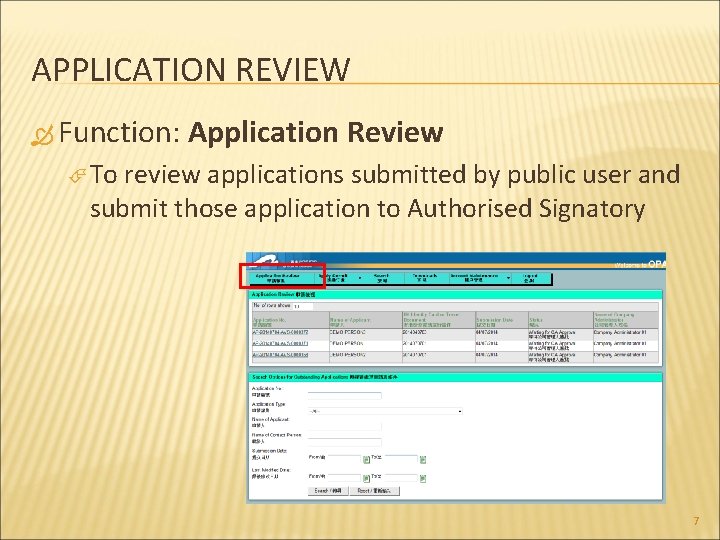Open calendar picker for Submission Date To
Viewport: 720px width, 540px height.
[423, 459]
